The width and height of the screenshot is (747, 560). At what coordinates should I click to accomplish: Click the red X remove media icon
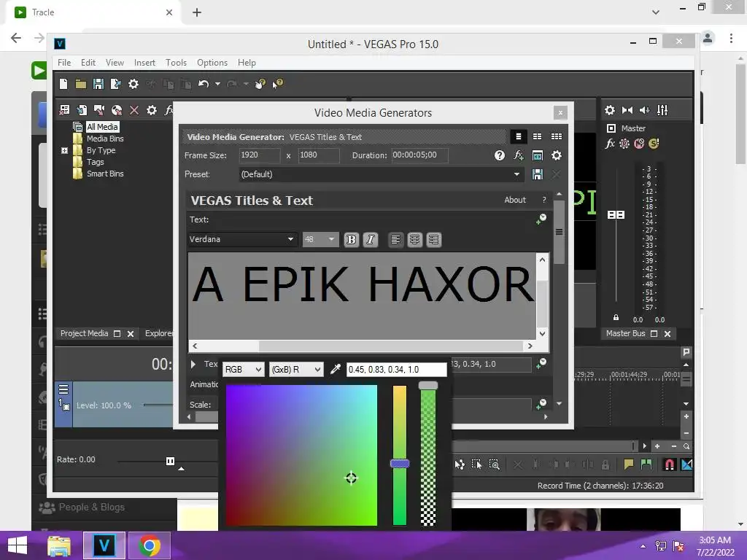[x=134, y=110]
